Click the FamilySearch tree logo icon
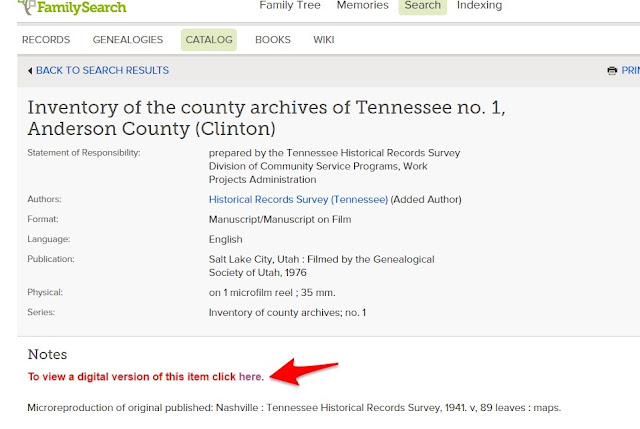Image resolution: width=640 pixels, height=429 pixels. 27,7
